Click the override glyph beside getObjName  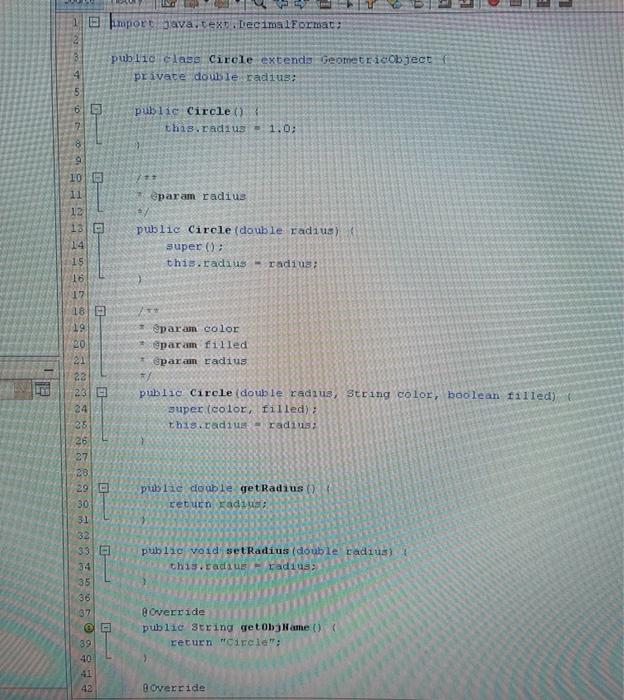tap(89, 628)
